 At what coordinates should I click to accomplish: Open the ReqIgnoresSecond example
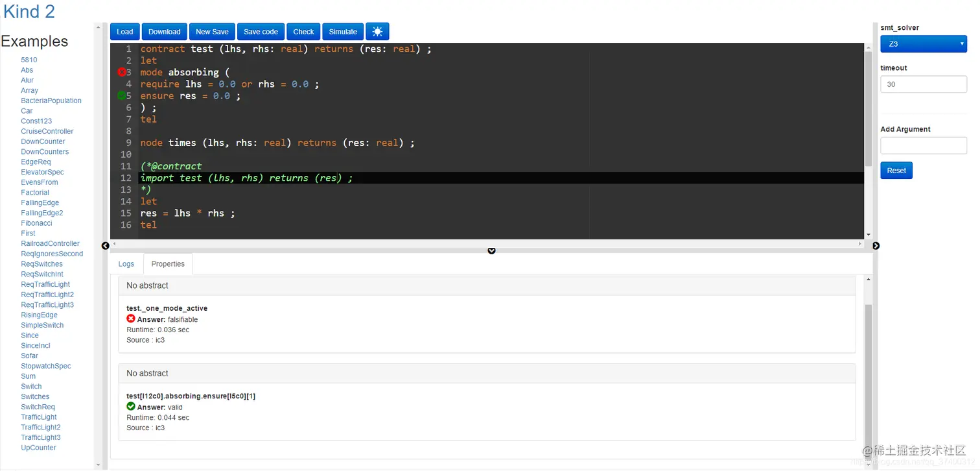click(x=52, y=254)
